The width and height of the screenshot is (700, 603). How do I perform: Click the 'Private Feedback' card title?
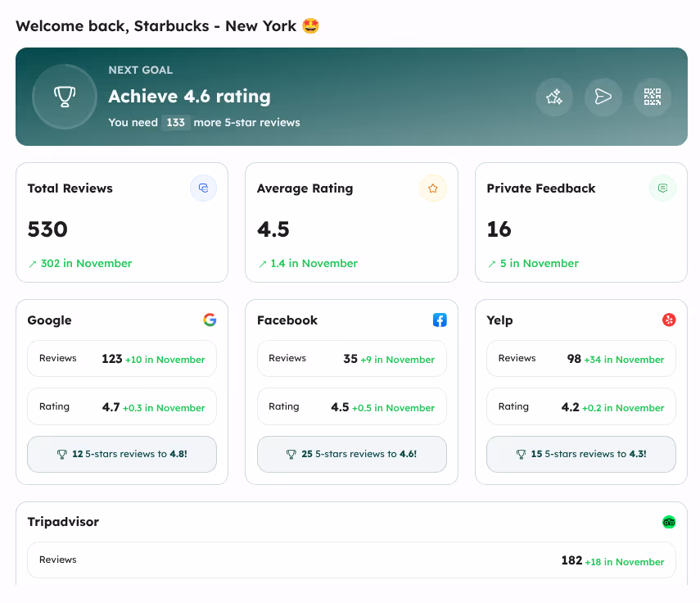pyautogui.click(x=541, y=188)
